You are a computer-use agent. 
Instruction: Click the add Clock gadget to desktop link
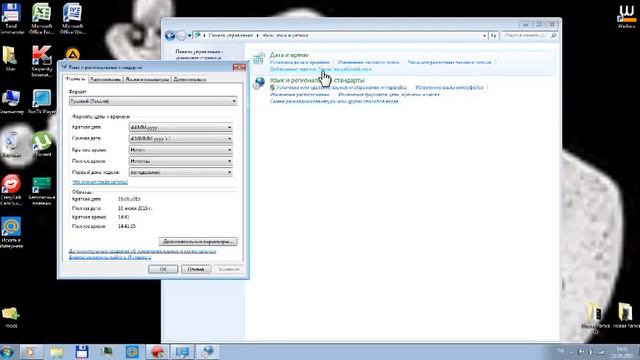pyautogui.click(x=321, y=69)
